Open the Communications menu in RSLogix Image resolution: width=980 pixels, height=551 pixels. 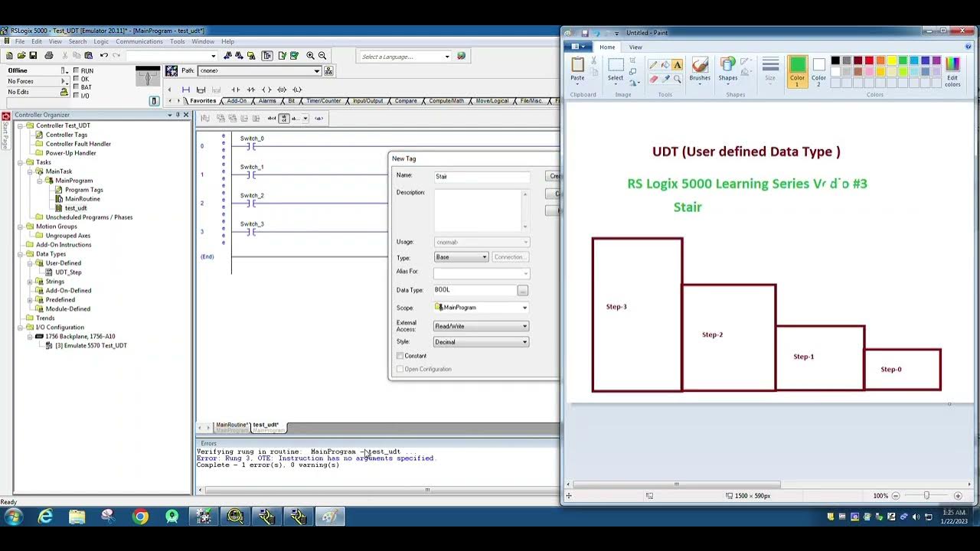pyautogui.click(x=139, y=41)
